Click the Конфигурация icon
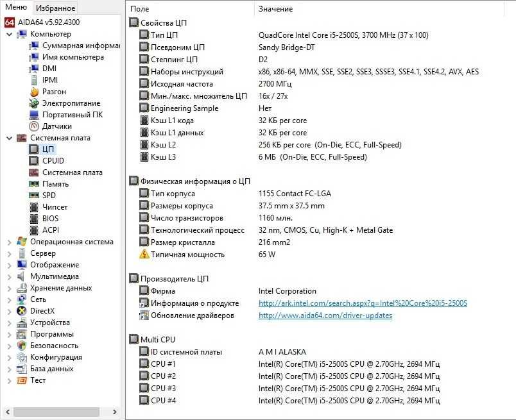The image size is (516, 420). click(22, 357)
